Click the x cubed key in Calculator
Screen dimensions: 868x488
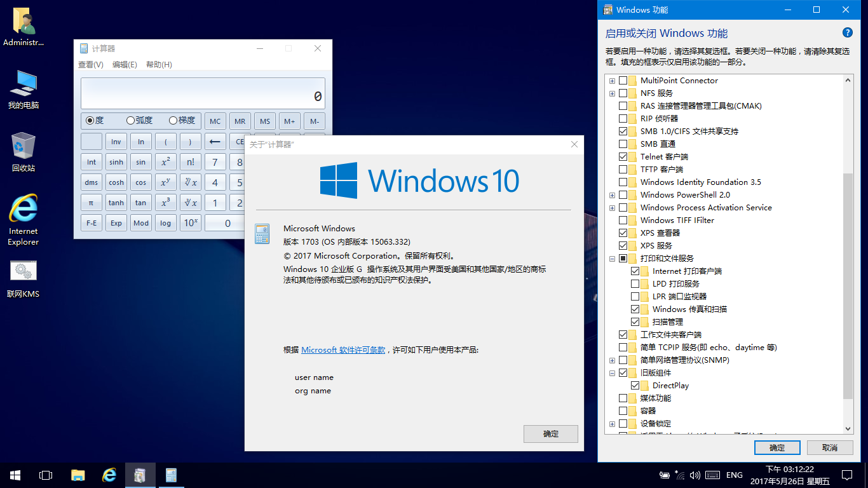pyautogui.click(x=166, y=203)
